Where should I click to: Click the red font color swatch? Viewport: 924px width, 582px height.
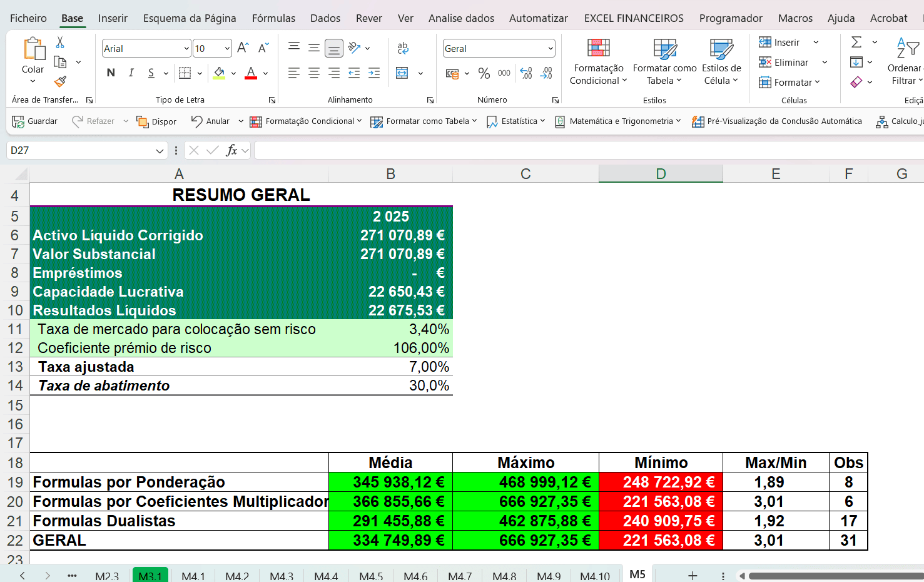tap(251, 73)
